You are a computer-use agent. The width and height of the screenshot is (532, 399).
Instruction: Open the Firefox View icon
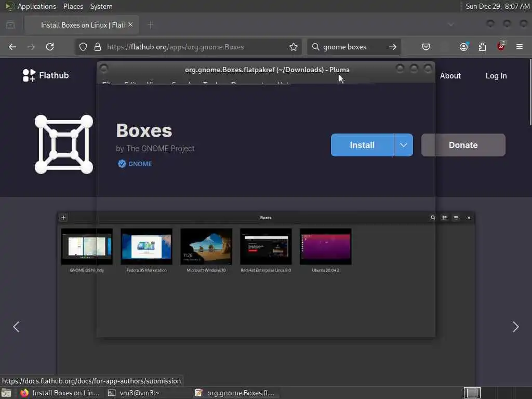(10, 25)
